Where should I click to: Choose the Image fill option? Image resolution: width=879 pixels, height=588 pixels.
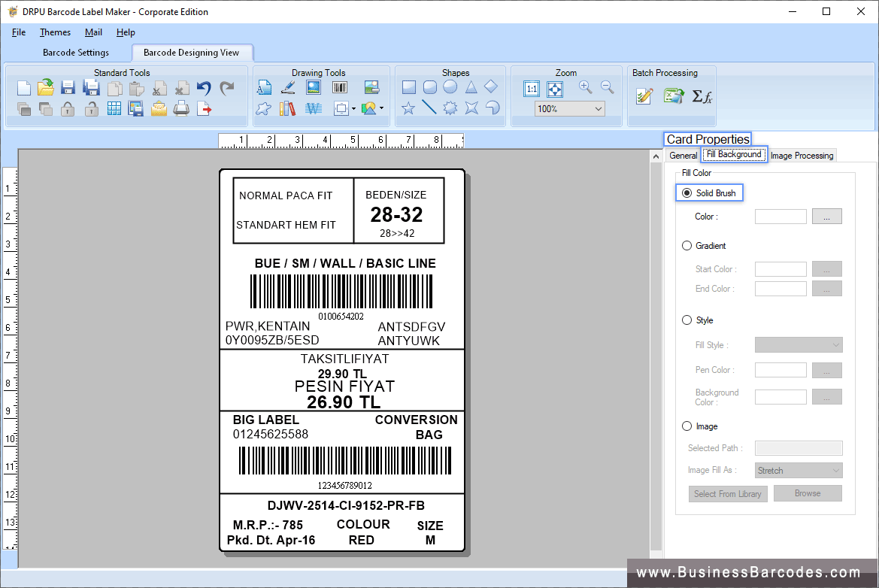pos(687,426)
